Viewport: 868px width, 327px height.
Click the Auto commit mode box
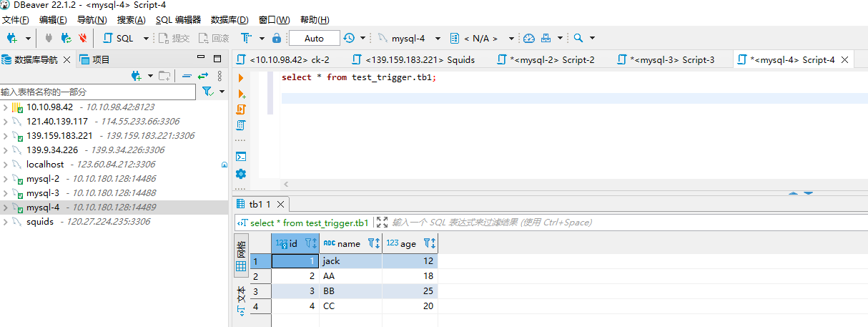pyautogui.click(x=314, y=38)
